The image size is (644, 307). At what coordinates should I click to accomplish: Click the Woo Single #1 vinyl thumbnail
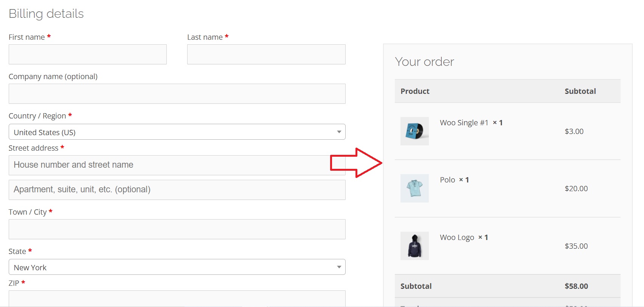click(414, 131)
